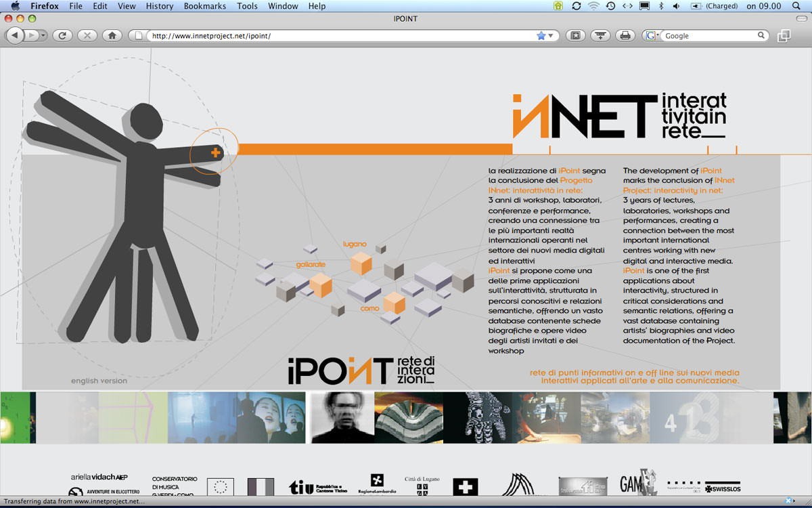
Task: Click the SWISSLOS sponsor logo
Action: [x=723, y=488]
